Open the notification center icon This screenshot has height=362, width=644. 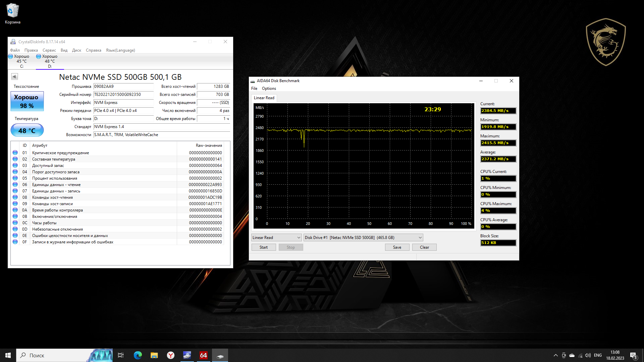(634, 356)
